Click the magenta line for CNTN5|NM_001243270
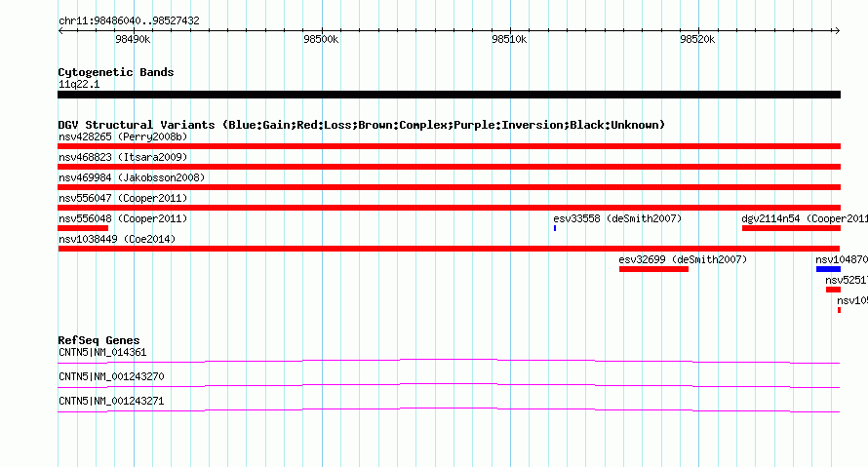The image size is (868, 467). [x=449, y=386]
